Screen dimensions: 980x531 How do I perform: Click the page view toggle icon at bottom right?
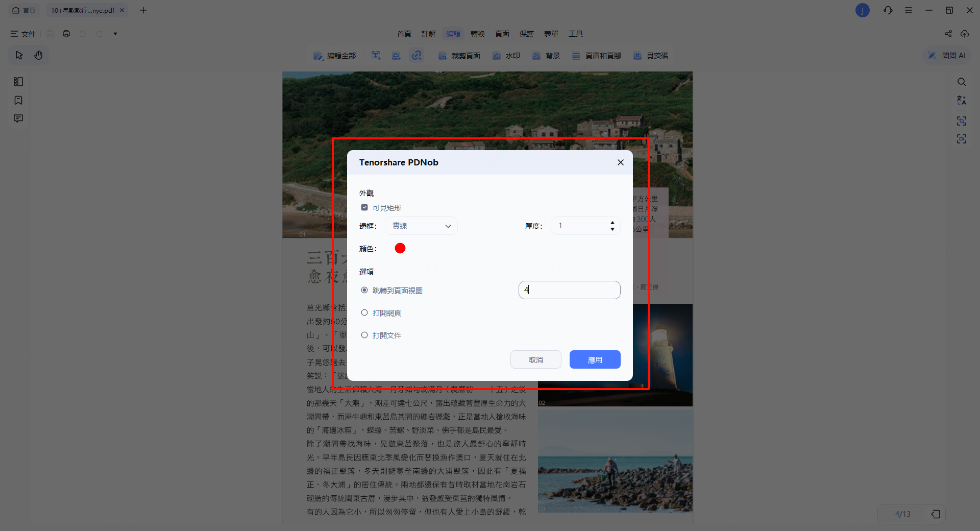click(936, 514)
